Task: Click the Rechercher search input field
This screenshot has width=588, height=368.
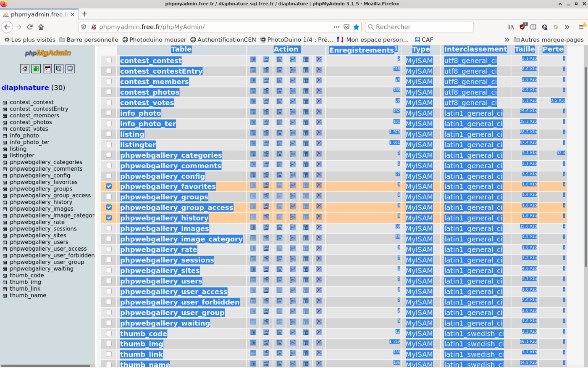Action: coord(420,27)
